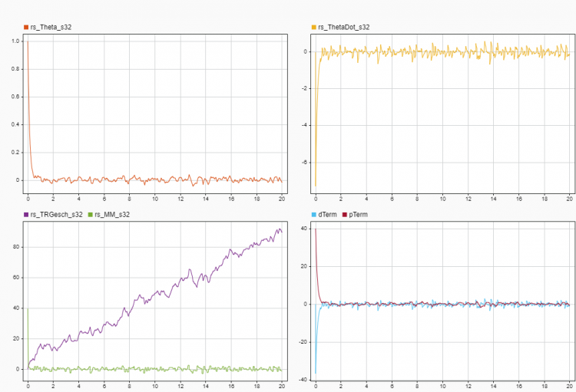Image resolution: width=576 pixels, height=392 pixels.
Task: Click the rs_Theta_s32 curve's initial peak at 1.0
Action: click(x=28, y=41)
